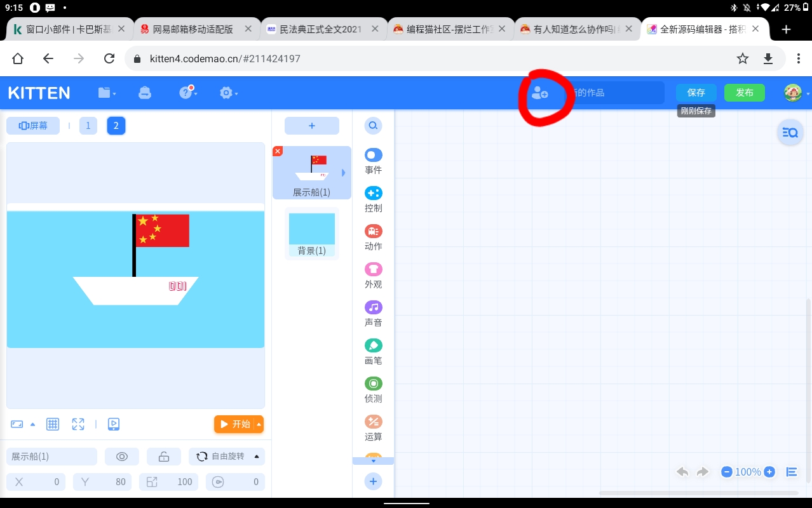The width and height of the screenshot is (812, 508).
Task: Select the 外观 block category
Action: tap(374, 276)
